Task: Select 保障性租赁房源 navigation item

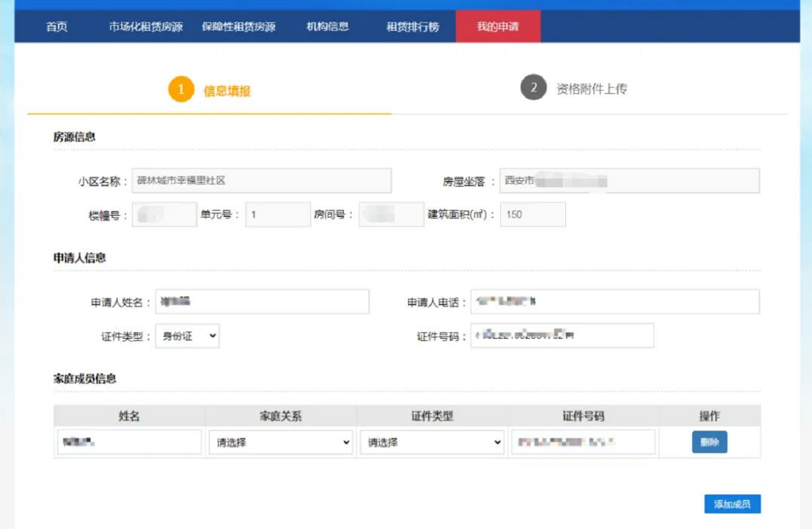Action: coord(238,27)
